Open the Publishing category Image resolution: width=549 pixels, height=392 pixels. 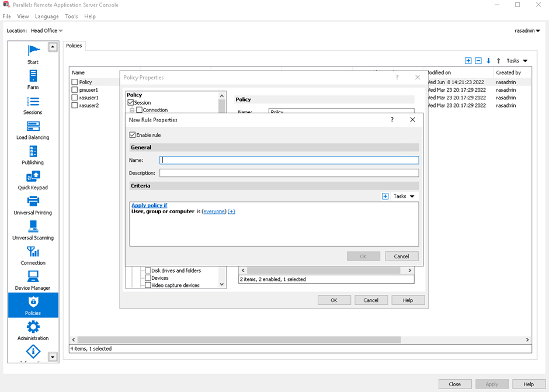(x=33, y=155)
